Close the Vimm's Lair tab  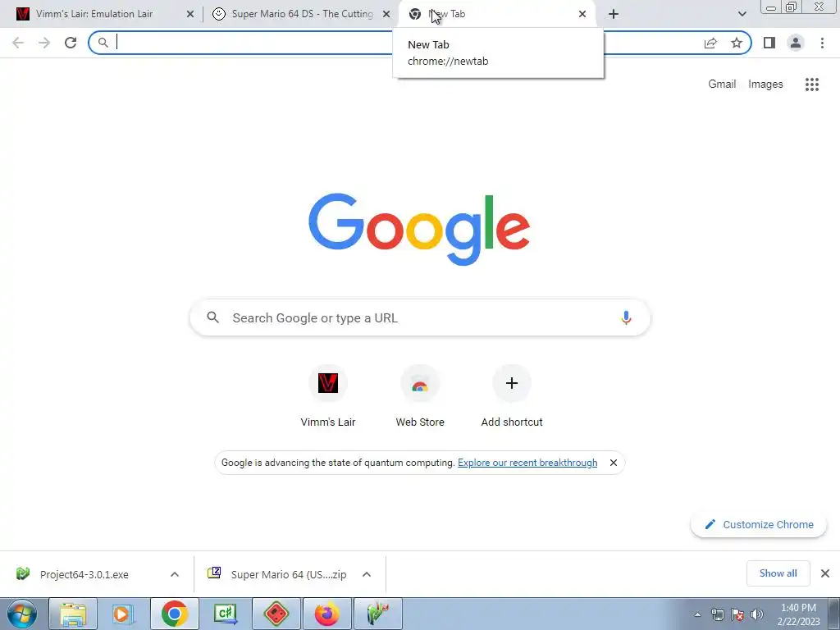point(190,15)
